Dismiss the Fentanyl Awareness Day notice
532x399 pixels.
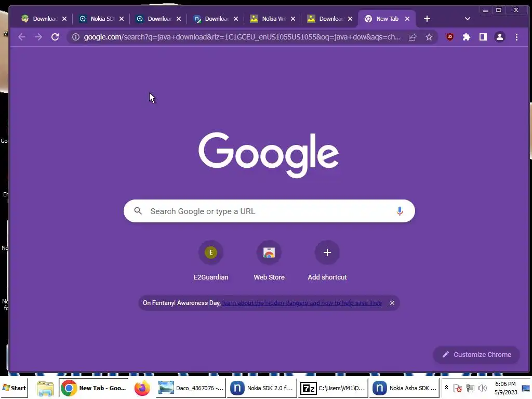392,303
